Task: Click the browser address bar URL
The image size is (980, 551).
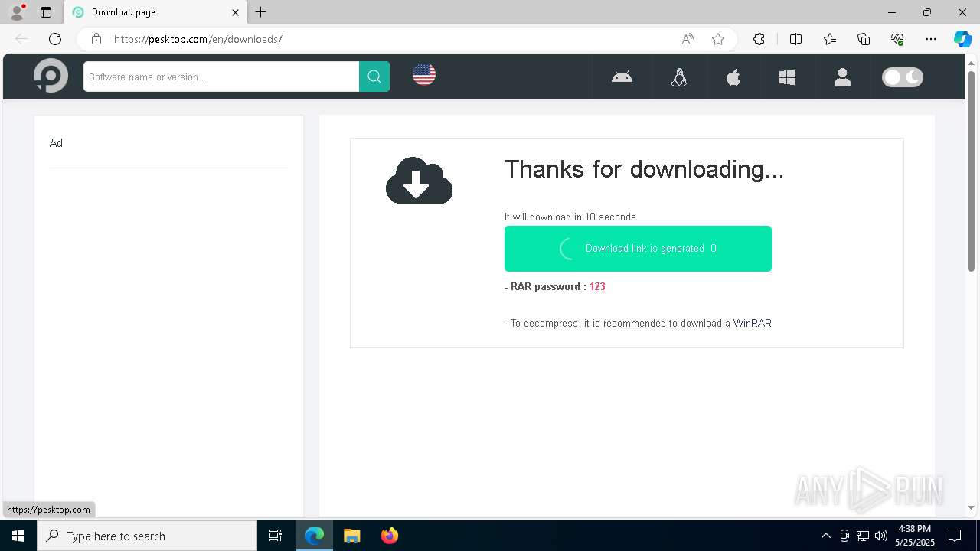Action: tap(198, 39)
